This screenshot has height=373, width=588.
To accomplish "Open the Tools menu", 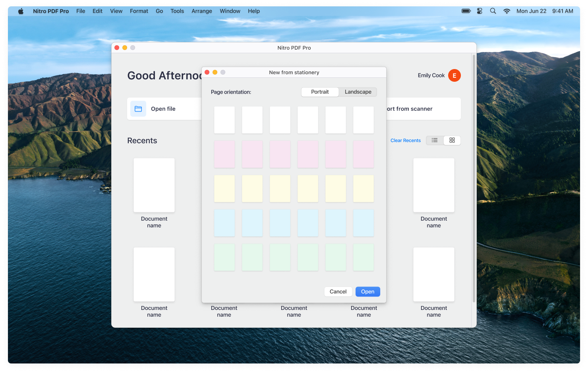I will 177,11.
